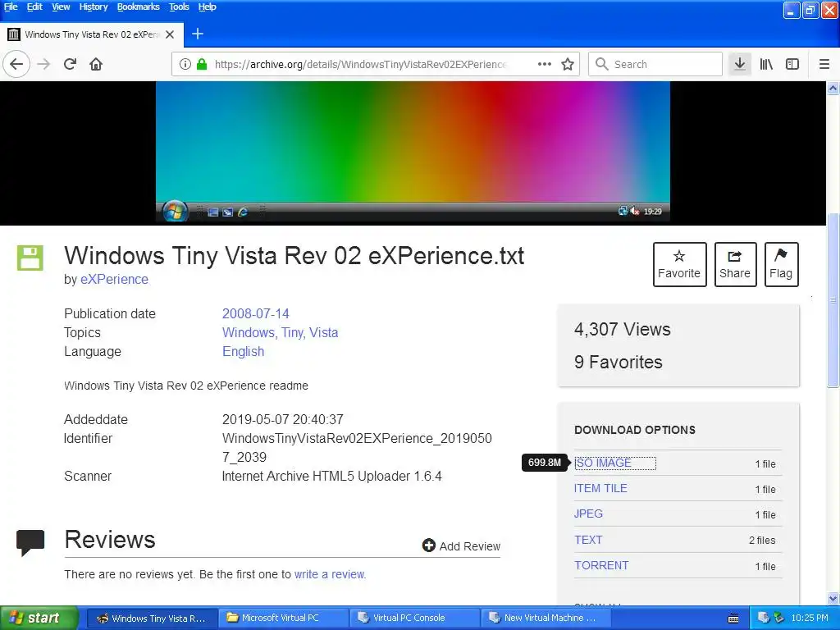
Task: Open the File menu
Action: click(11, 7)
